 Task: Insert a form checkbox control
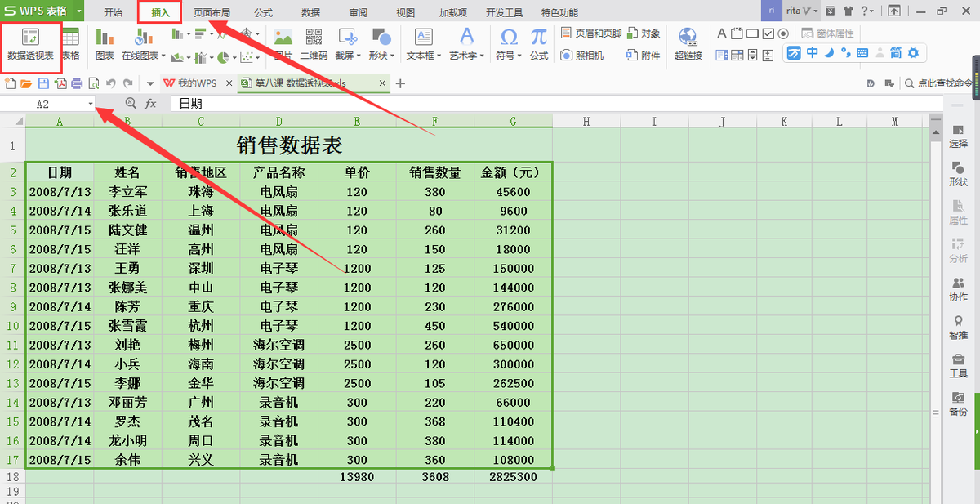coord(768,33)
